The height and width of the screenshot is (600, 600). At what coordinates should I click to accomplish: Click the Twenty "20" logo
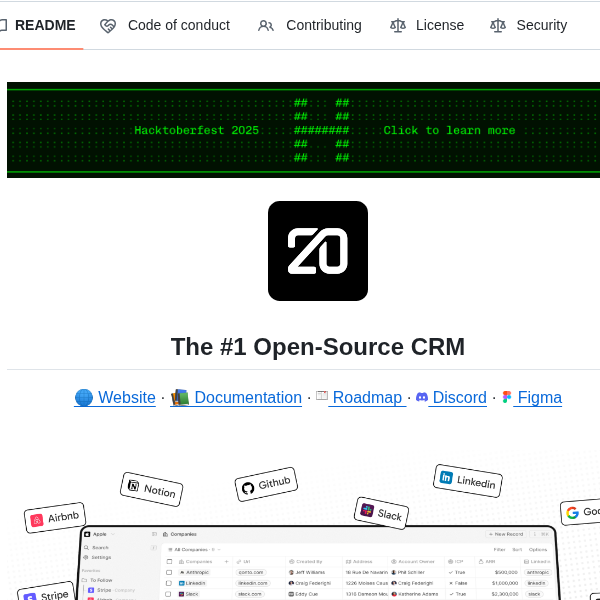(318, 251)
